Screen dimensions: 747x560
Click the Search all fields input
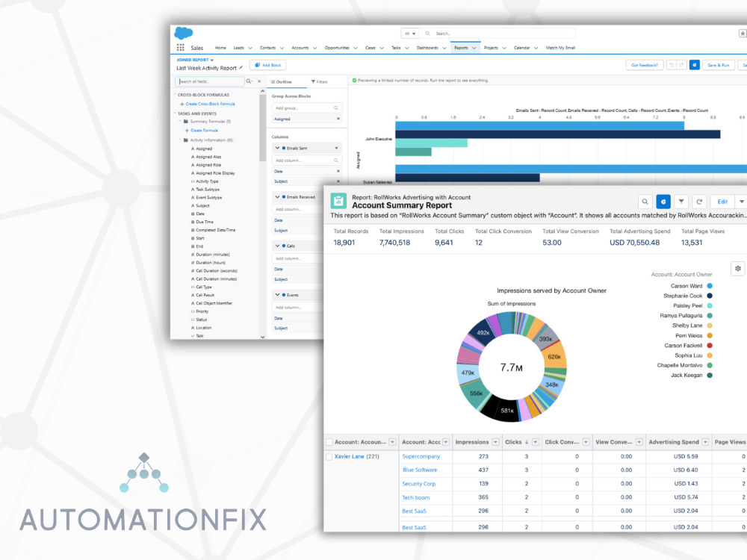tap(210, 81)
